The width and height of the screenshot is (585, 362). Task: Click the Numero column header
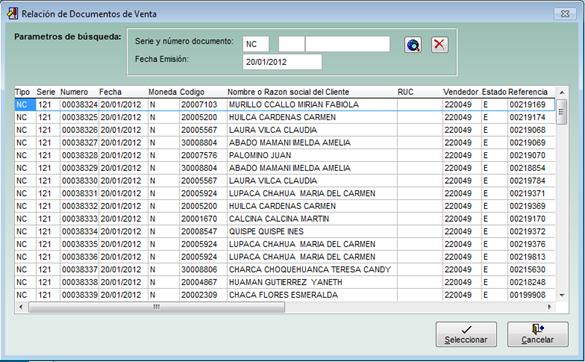(x=74, y=92)
